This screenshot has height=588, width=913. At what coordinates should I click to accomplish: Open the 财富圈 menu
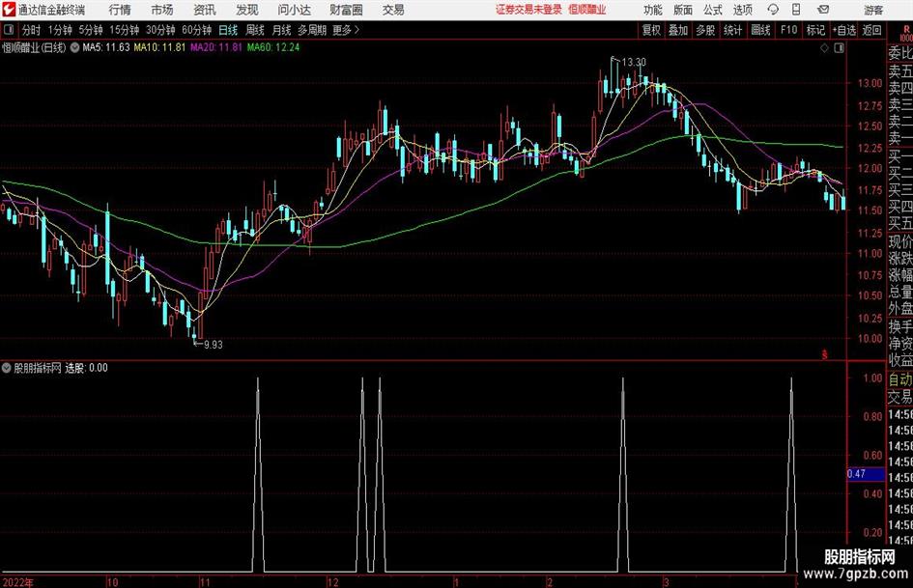pos(346,10)
